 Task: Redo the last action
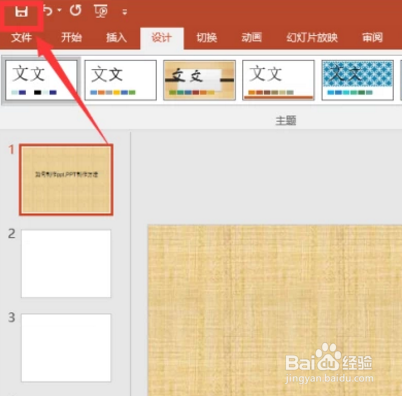click(76, 11)
